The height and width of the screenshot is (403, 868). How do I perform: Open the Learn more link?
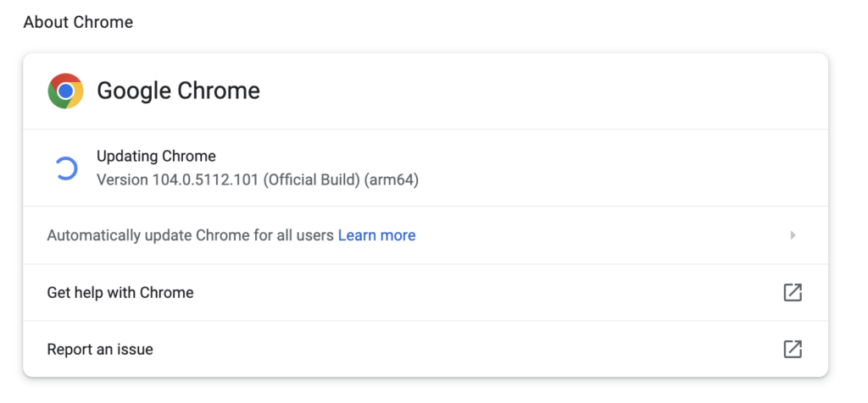(x=376, y=235)
